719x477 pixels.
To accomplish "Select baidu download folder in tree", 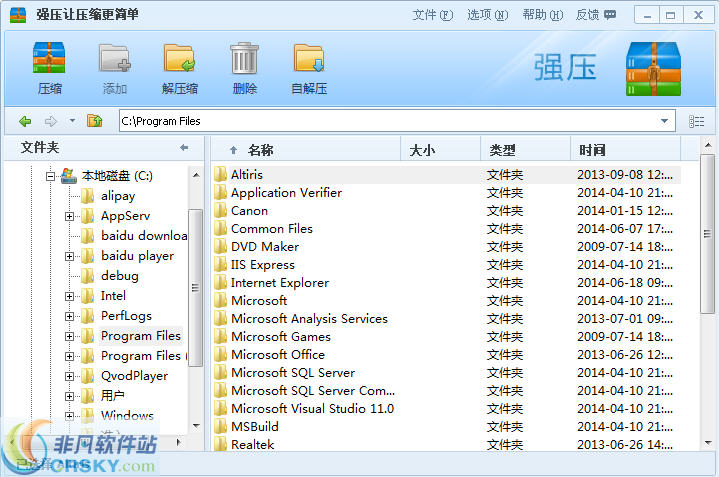I will (144, 236).
